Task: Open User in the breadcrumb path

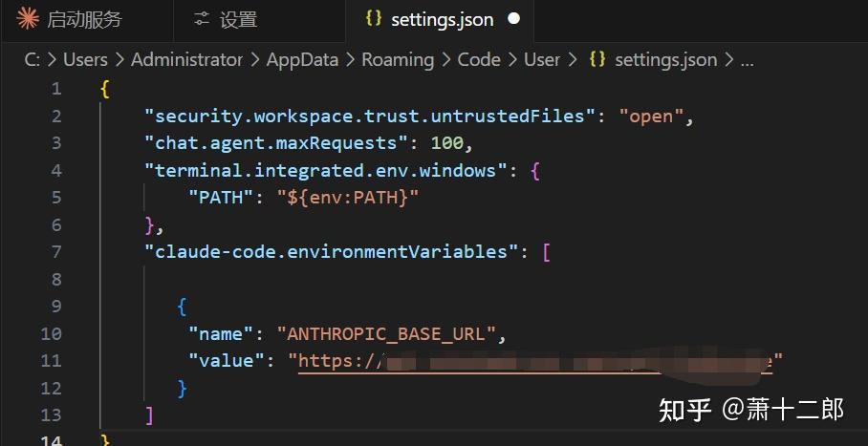Action: point(542,60)
